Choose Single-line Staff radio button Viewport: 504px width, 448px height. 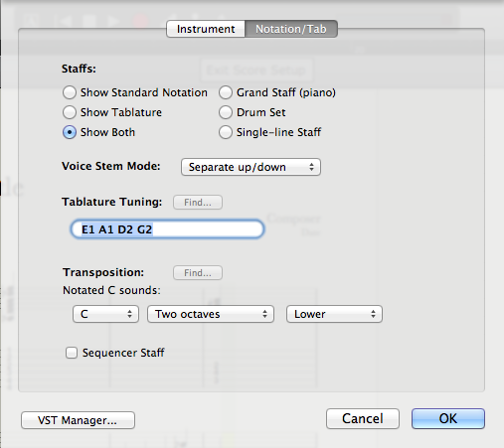(x=226, y=132)
